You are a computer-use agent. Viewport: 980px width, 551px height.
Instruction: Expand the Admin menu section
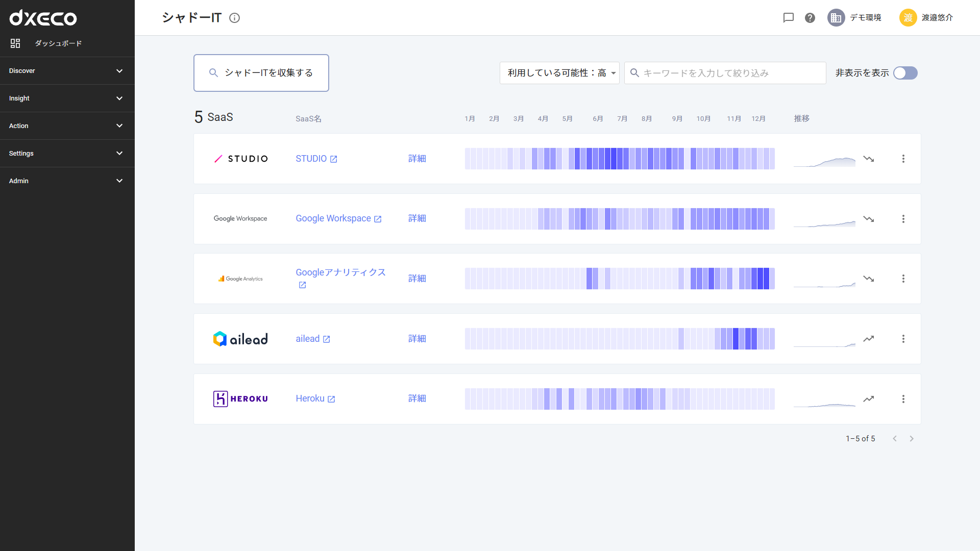point(67,181)
